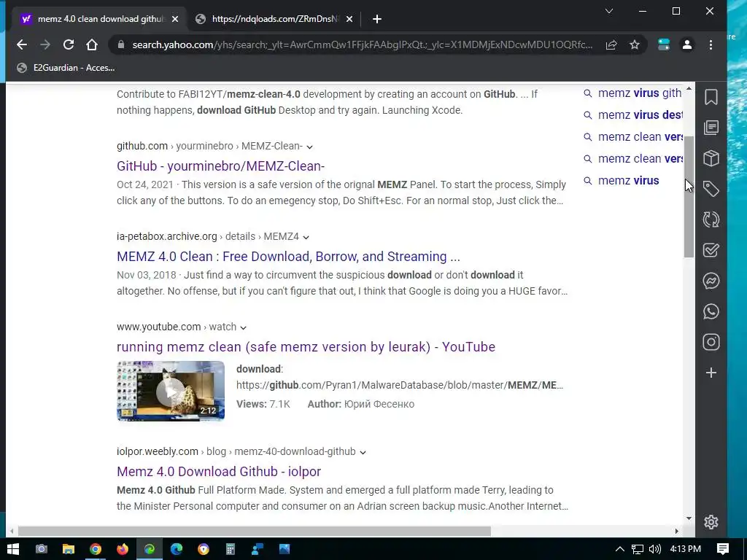The height and width of the screenshot is (560, 747).
Task: Open Calculator from the taskbar
Action: coord(231,549)
